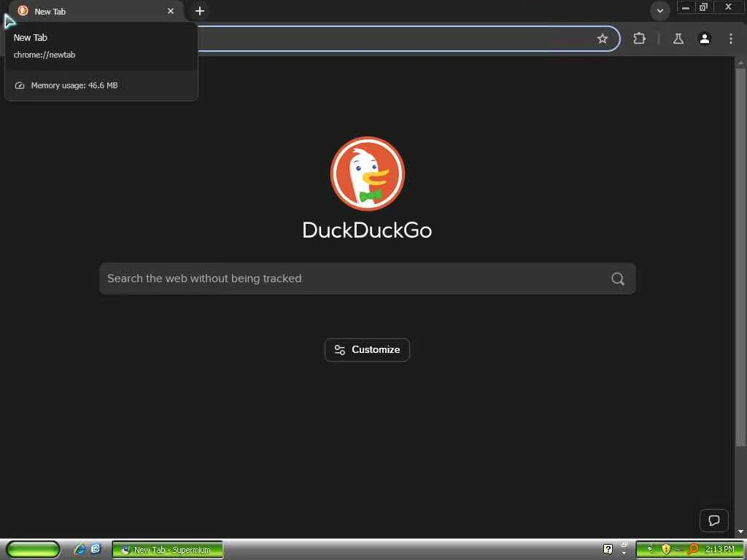Viewport: 747px width, 560px height.
Task: Expand the taskbar toolbar down arrow
Action: [x=624, y=553]
